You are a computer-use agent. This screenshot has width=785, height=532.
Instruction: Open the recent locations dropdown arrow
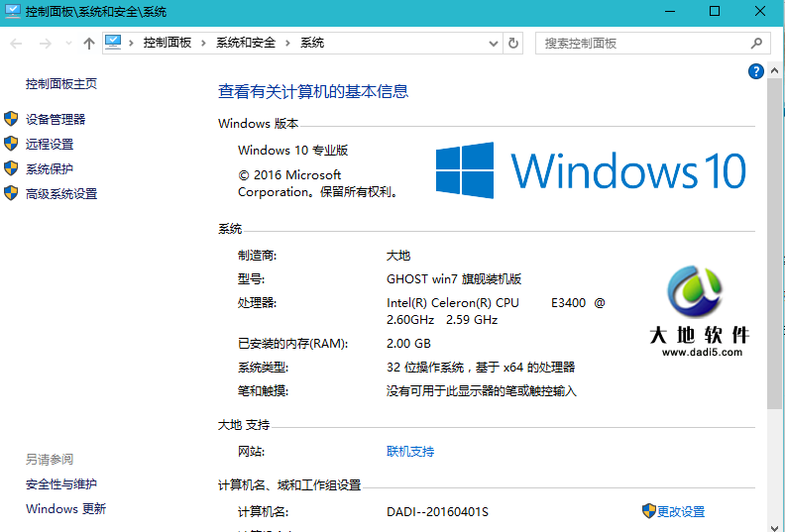(x=68, y=44)
